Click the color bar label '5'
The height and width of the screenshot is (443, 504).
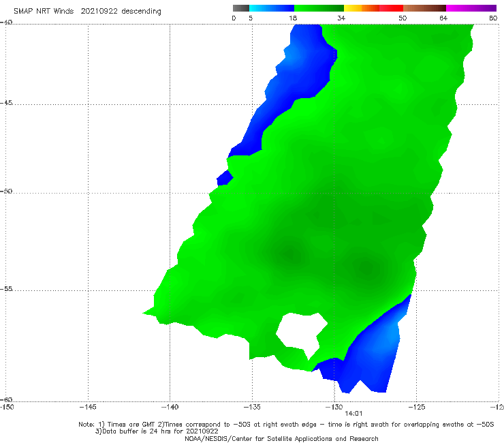pyautogui.click(x=251, y=18)
